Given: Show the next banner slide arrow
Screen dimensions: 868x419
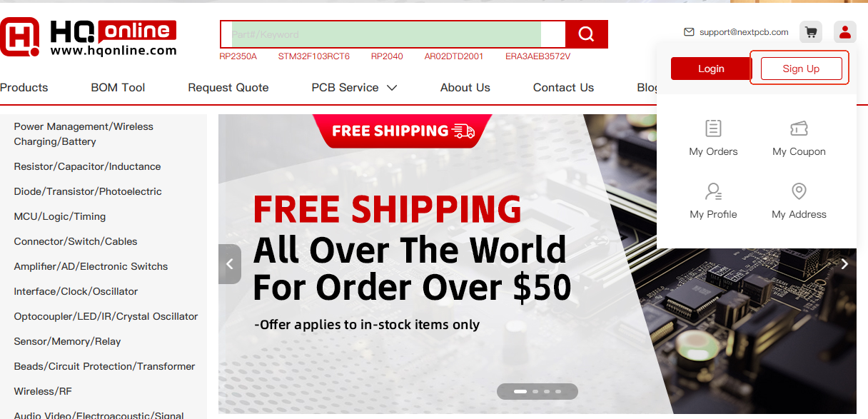Looking at the screenshot, I should click(844, 264).
